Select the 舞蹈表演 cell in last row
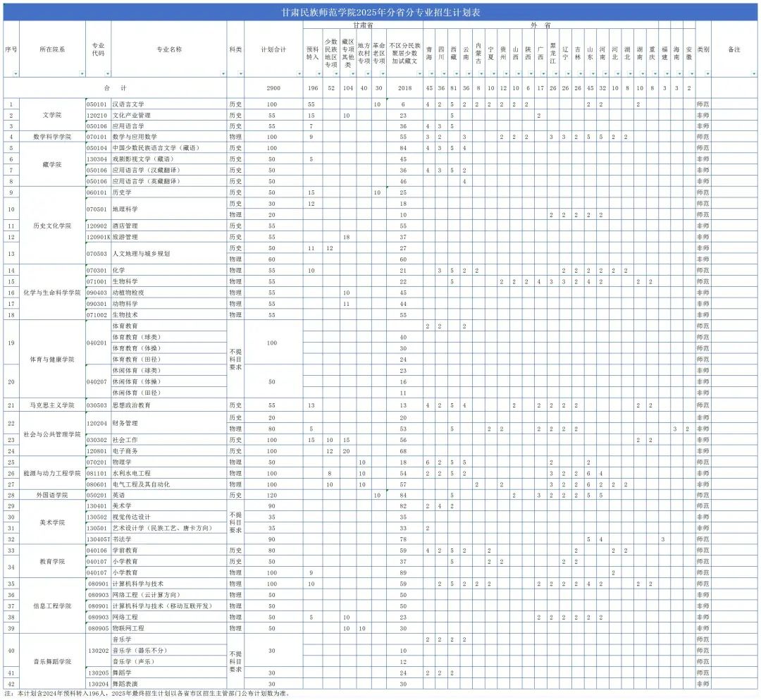The height and width of the screenshot is (700, 761). click(x=168, y=684)
